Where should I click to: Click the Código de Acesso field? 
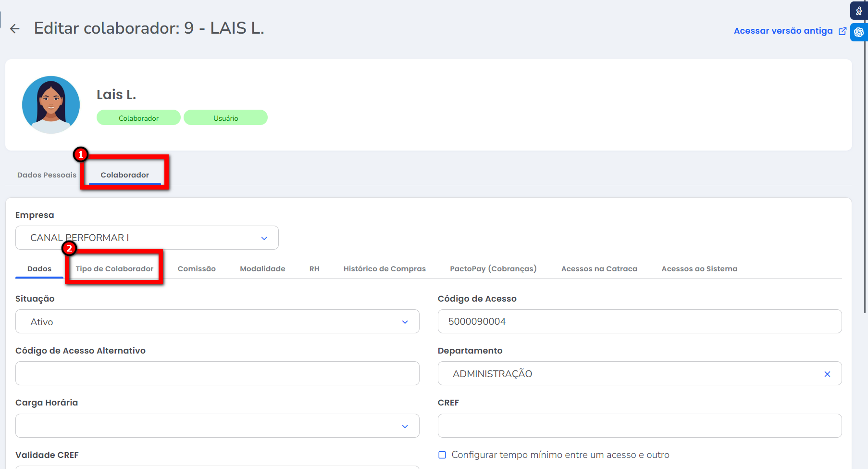639,321
